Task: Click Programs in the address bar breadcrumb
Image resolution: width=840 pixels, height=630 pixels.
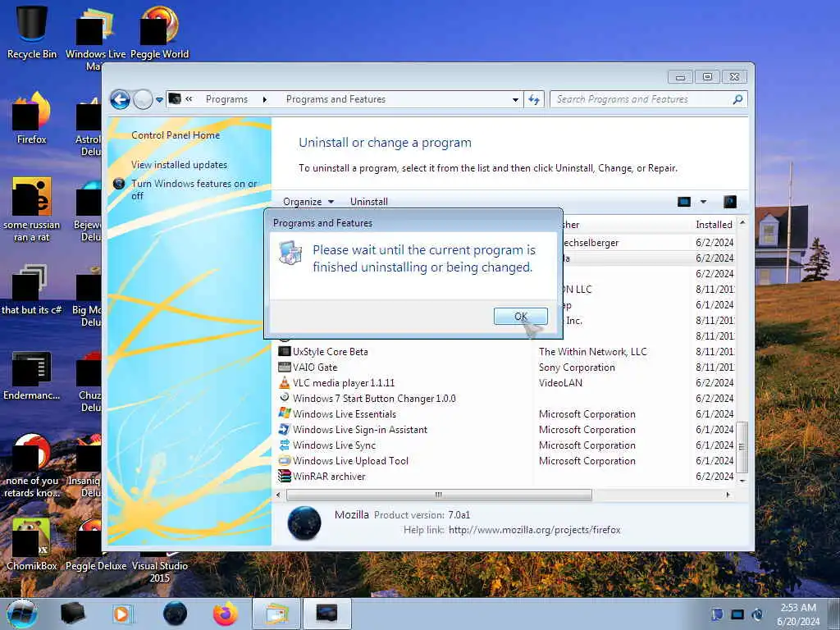Action: click(226, 99)
